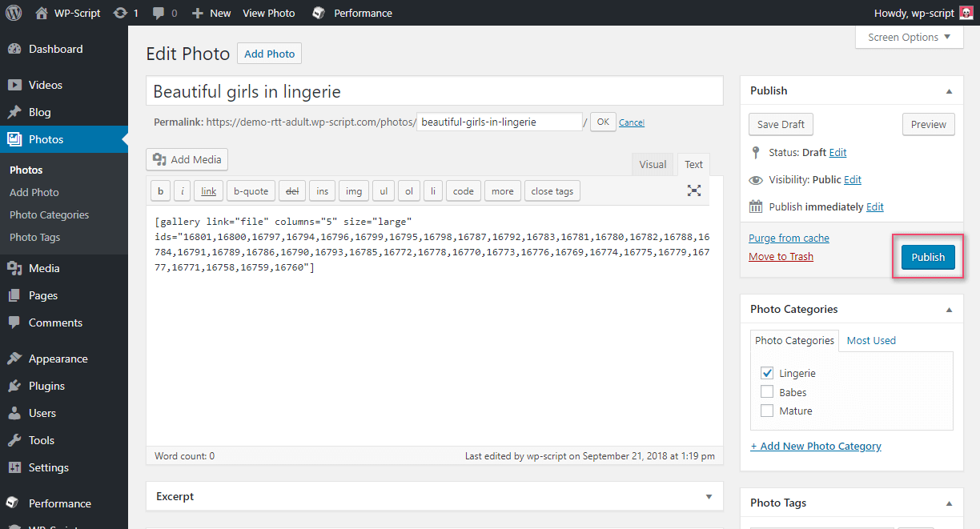Click the user avatar in top bar
The image size is (980, 529).
coord(966,13)
